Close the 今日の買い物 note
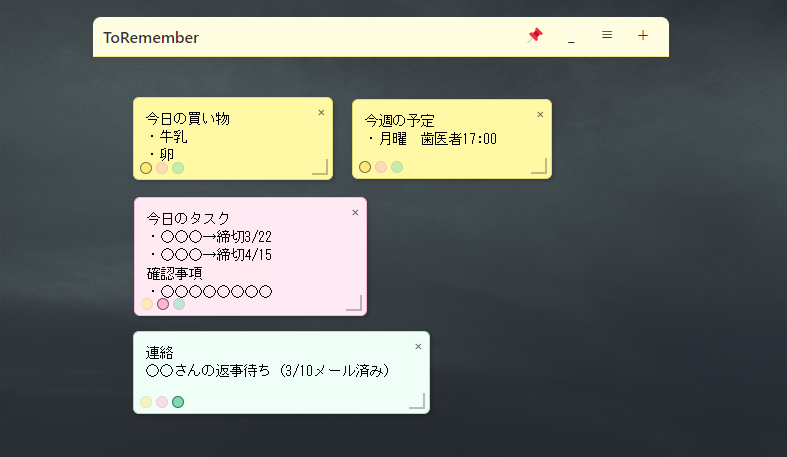The height and width of the screenshot is (457, 787). (321, 113)
